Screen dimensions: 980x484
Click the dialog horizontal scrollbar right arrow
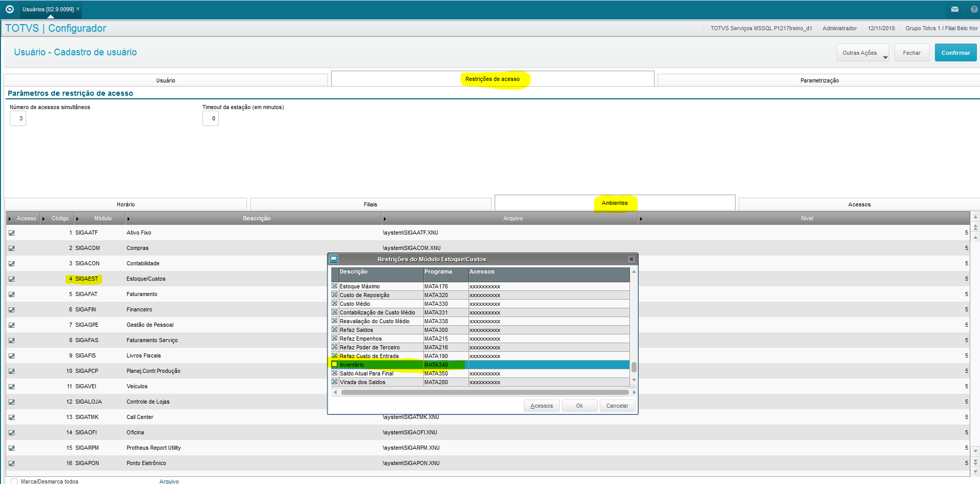click(x=634, y=392)
